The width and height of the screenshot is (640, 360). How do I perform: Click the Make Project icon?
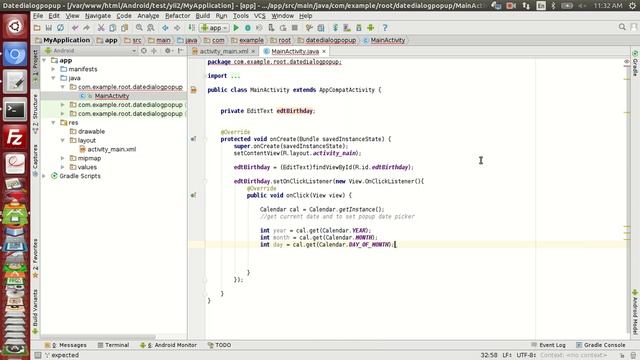pyautogui.click(x=191, y=28)
